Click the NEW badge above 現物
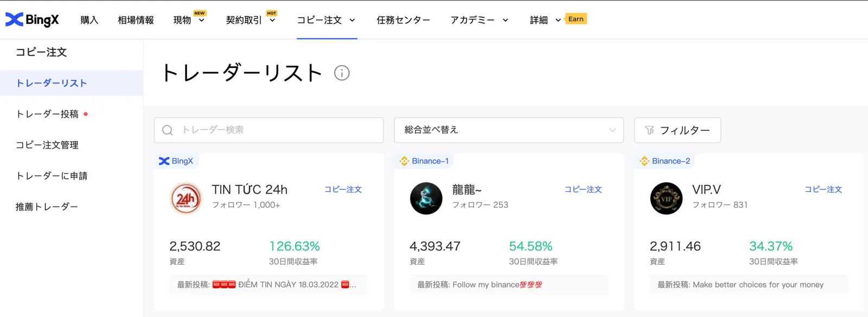 (200, 13)
